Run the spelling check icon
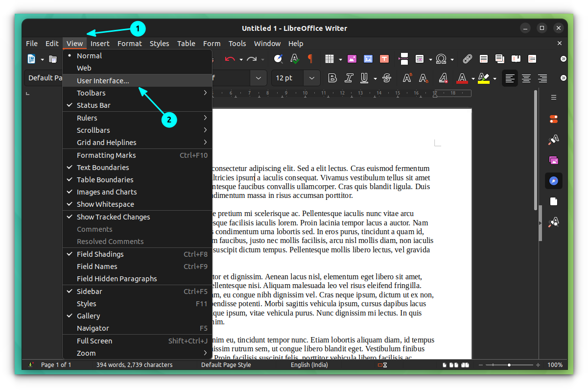Viewport: 588px width, 390px height. (x=295, y=59)
